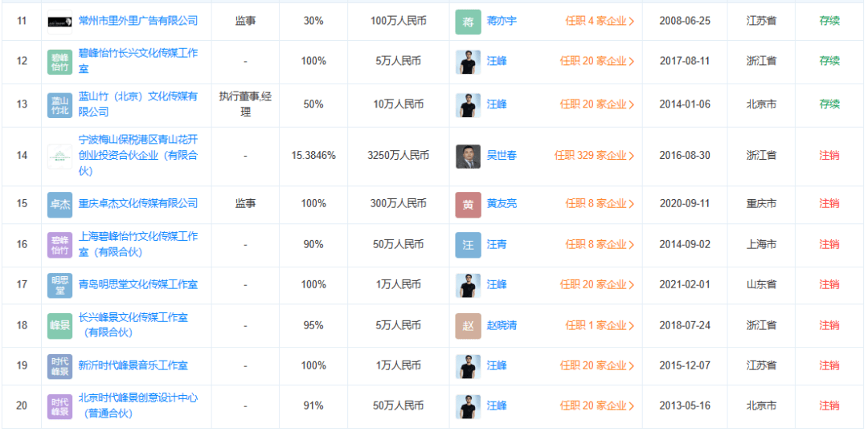
Task: Click the 明思堂 company logo icon
Action: tap(60, 285)
